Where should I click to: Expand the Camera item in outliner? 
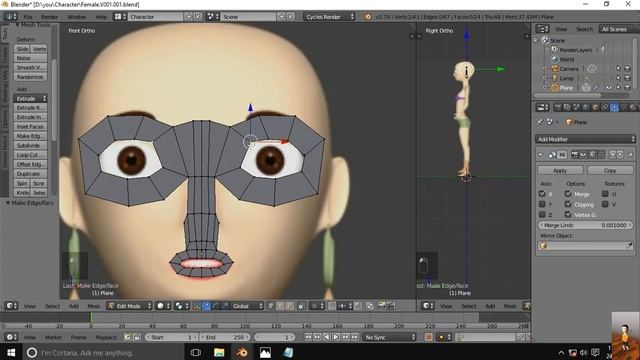tap(544, 69)
